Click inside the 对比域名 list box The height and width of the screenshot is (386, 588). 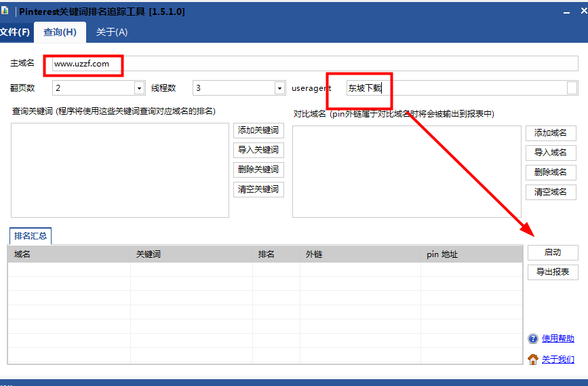[407, 172]
